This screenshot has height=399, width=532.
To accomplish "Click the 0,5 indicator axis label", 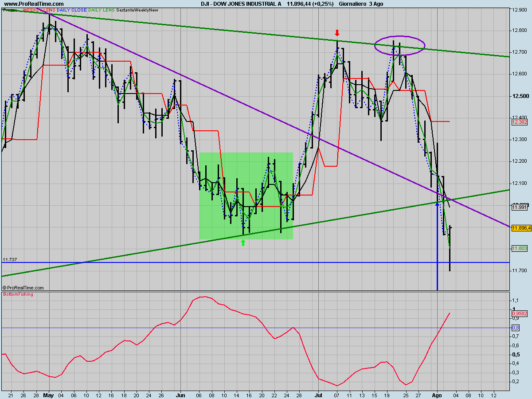I will point(516,354).
